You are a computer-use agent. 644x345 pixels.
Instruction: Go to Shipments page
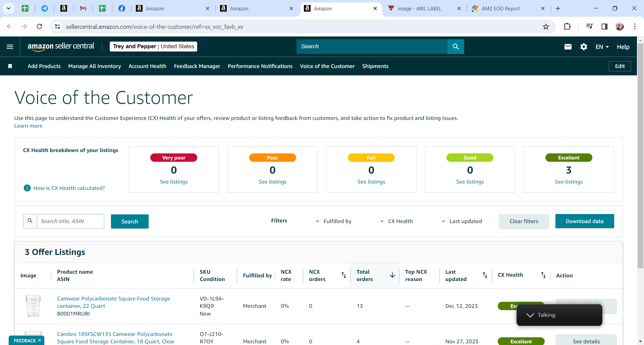375,66
